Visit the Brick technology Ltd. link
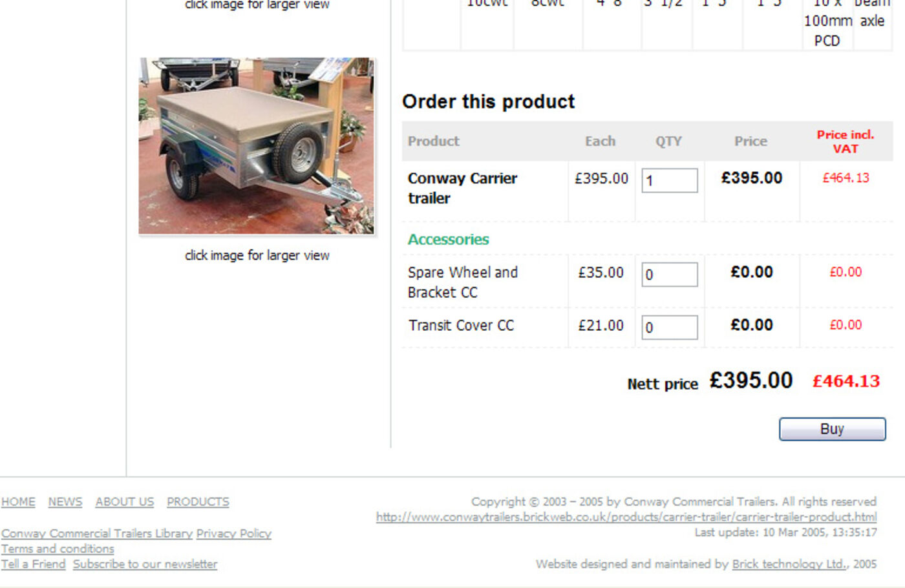 click(789, 564)
